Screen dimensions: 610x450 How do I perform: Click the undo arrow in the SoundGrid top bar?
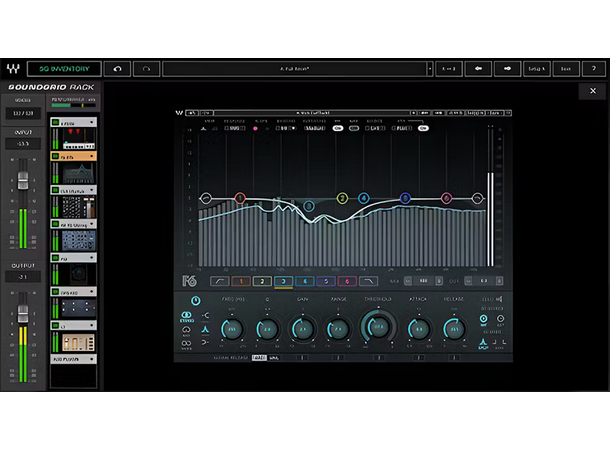coord(117,69)
